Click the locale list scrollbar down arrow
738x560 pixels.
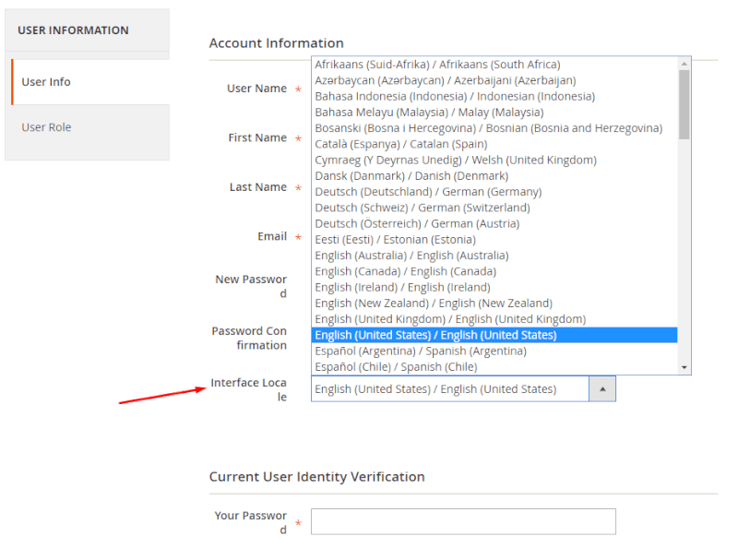point(682,367)
